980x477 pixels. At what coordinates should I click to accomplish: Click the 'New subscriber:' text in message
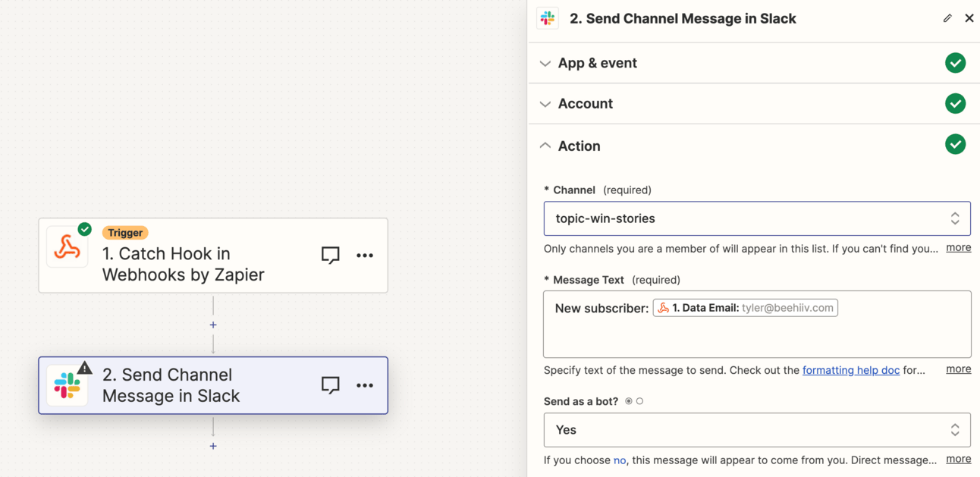click(x=602, y=308)
